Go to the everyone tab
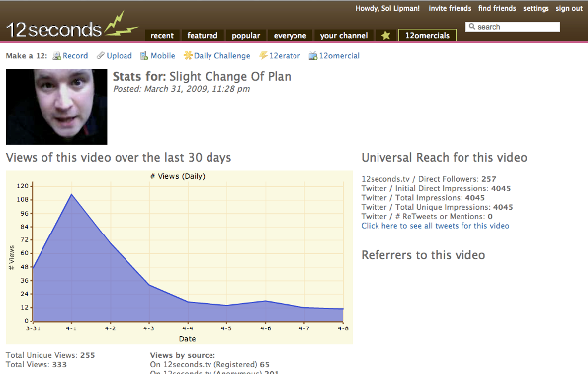588x374 pixels. [x=290, y=35]
